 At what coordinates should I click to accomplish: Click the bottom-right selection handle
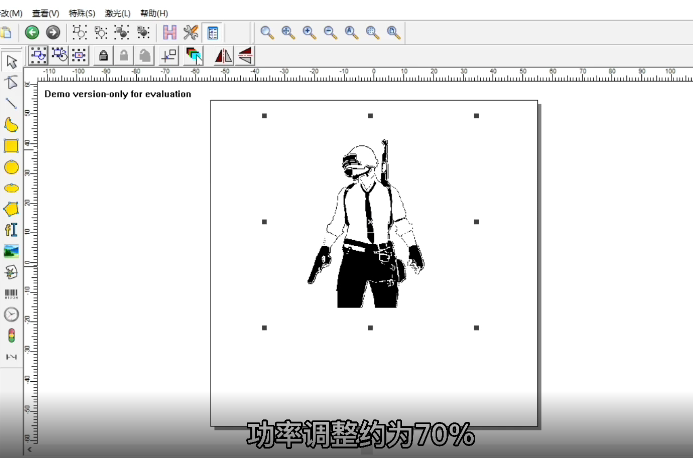476,328
